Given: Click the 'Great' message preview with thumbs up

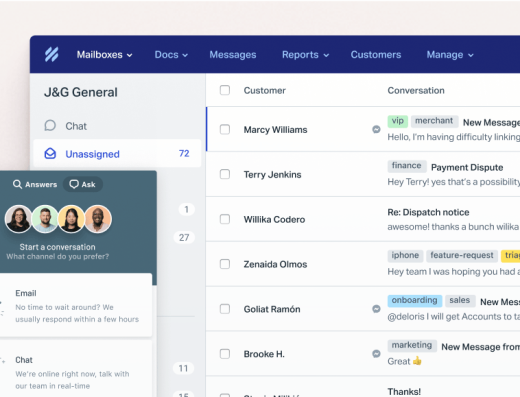Looking at the screenshot, I should tap(404, 361).
